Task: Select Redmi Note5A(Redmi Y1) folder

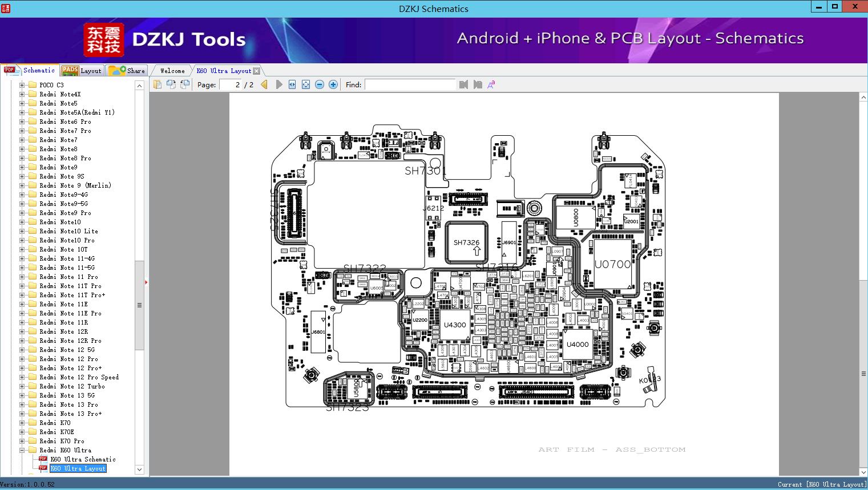Action: [77, 112]
